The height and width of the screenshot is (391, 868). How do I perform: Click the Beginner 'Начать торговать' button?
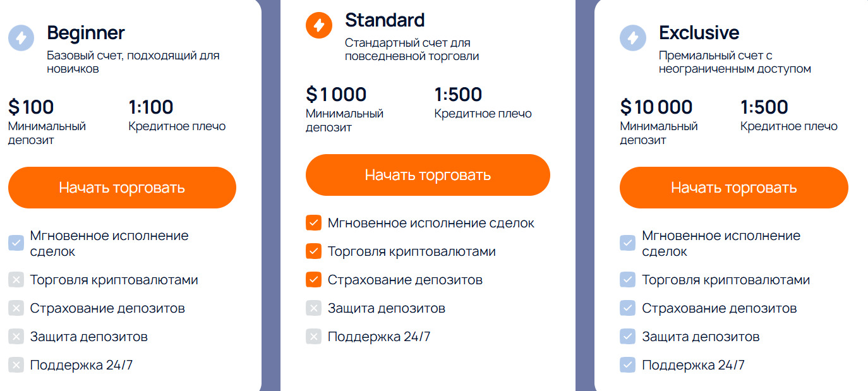pyautogui.click(x=122, y=188)
